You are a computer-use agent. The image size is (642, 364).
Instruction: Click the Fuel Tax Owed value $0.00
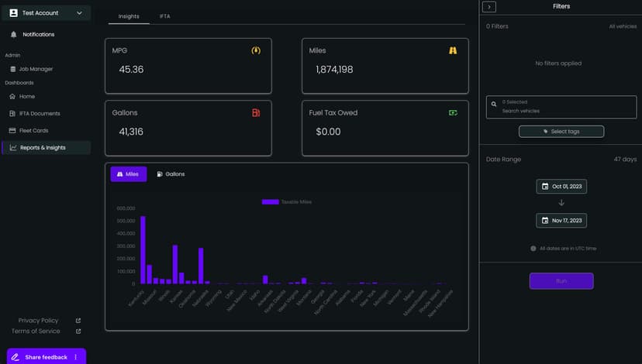328,132
